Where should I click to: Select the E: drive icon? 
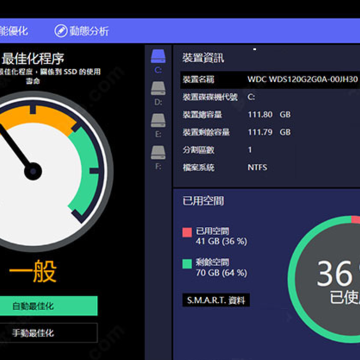point(158,120)
